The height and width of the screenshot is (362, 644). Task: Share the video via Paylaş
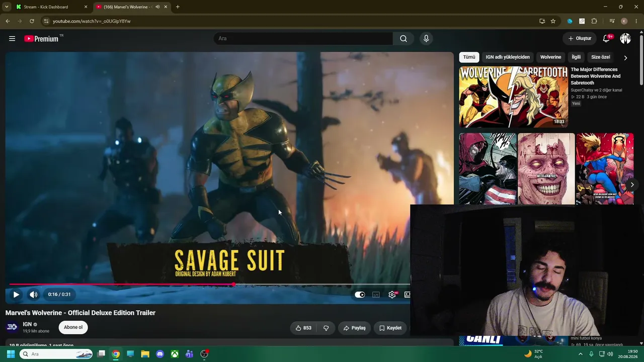pos(354,328)
